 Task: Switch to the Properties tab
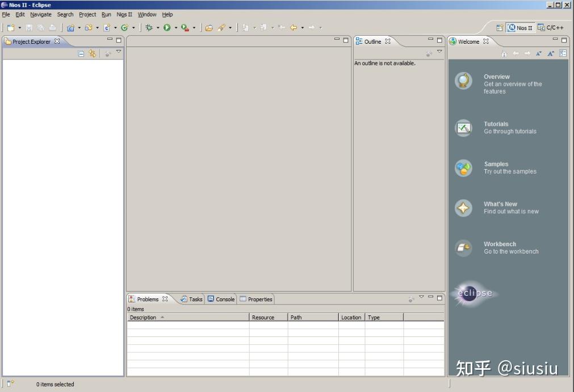click(256, 299)
